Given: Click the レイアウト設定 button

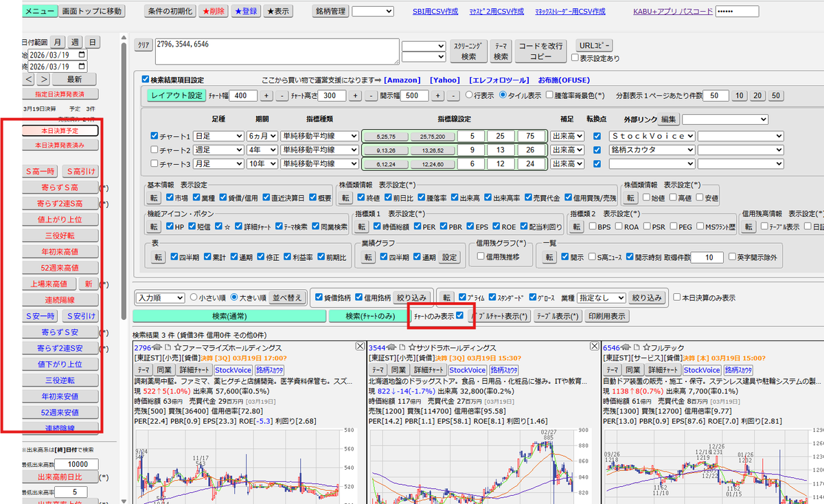Looking at the screenshot, I should point(176,95).
